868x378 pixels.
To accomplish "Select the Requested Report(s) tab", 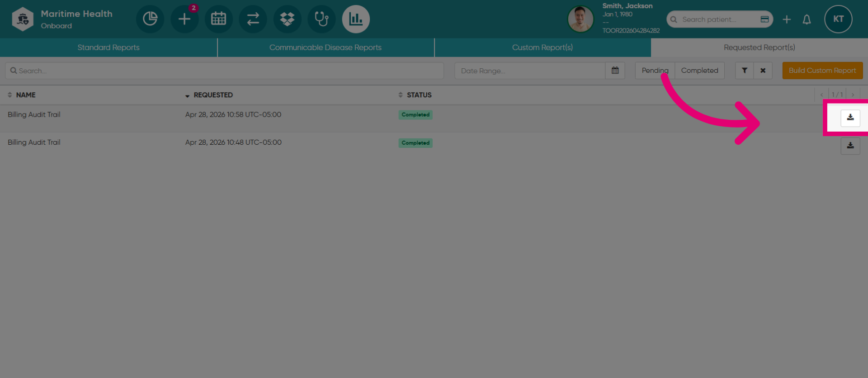I will tap(759, 47).
